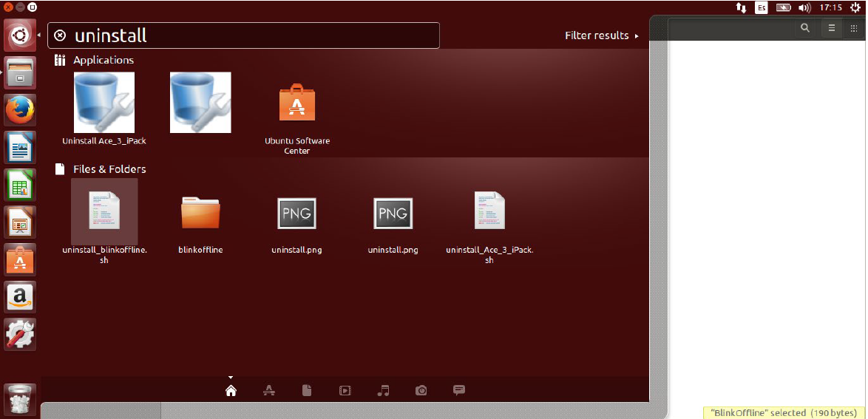The width and height of the screenshot is (868, 419).
Task: Open the blinkoffline folder result
Action: (200, 213)
